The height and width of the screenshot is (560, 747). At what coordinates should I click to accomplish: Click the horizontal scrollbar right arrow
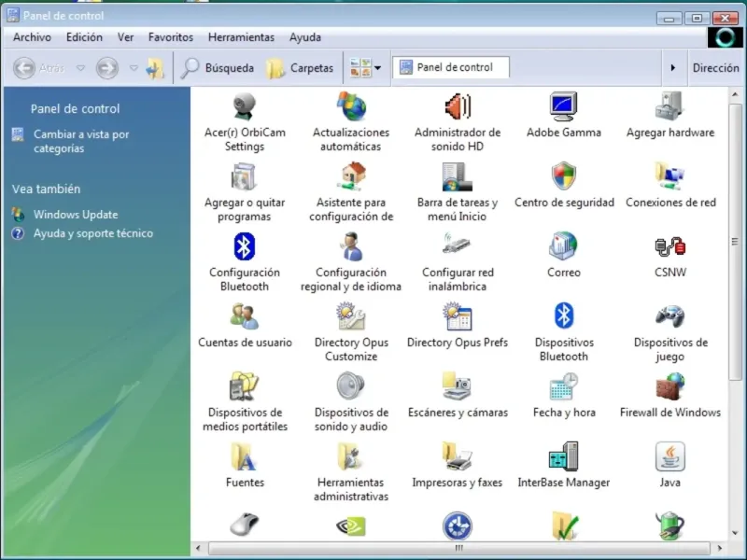[x=720, y=548]
